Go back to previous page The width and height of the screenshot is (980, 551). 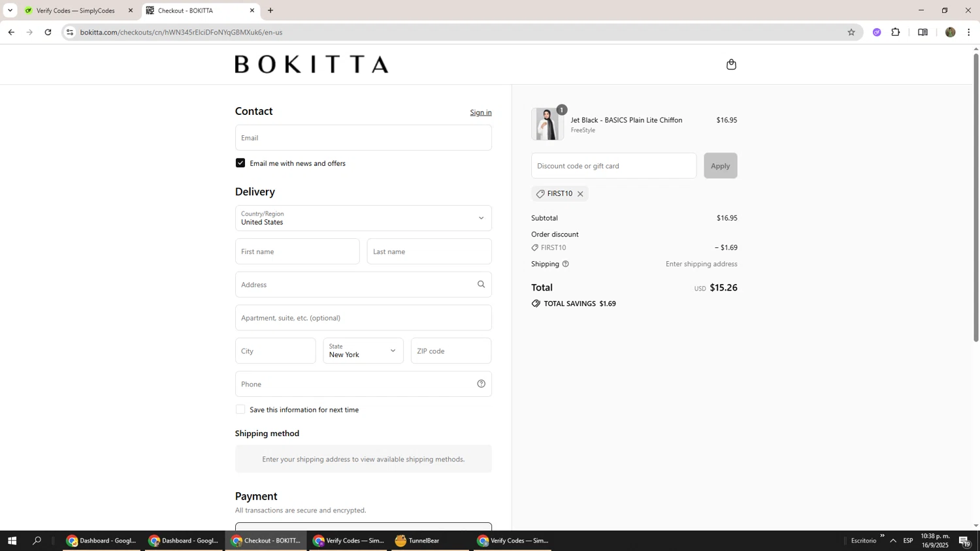[x=11, y=32]
